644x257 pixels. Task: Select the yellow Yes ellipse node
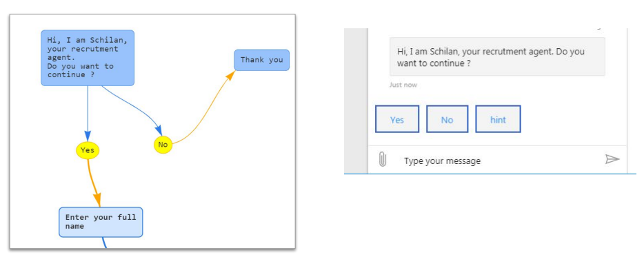pyautogui.click(x=88, y=150)
